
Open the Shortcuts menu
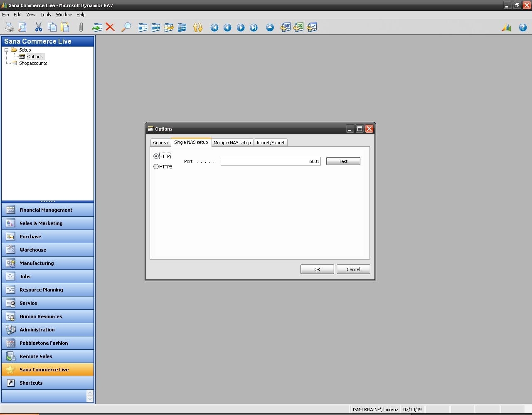pos(47,383)
